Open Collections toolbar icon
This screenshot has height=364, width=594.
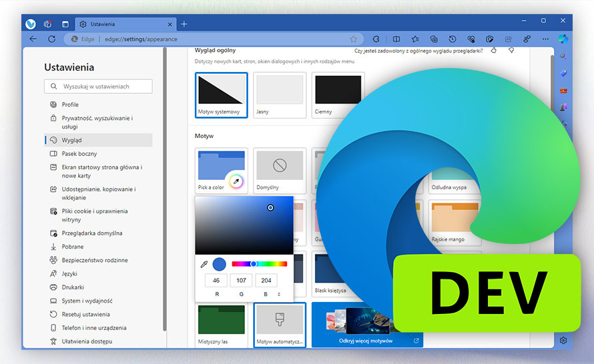434,39
